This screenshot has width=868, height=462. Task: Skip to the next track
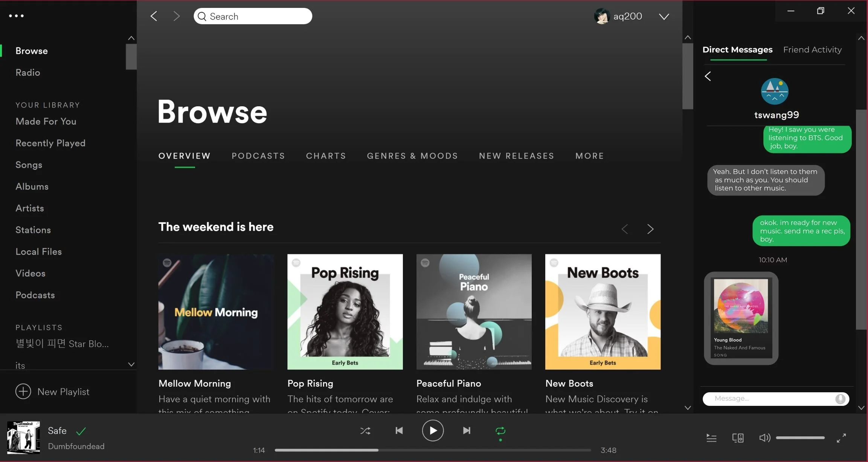click(467, 430)
